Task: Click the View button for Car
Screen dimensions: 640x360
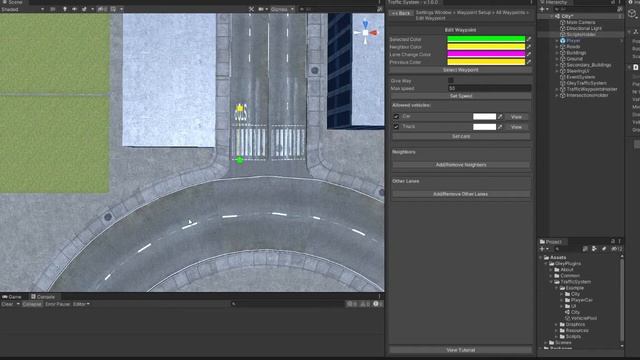Action: tap(517, 117)
